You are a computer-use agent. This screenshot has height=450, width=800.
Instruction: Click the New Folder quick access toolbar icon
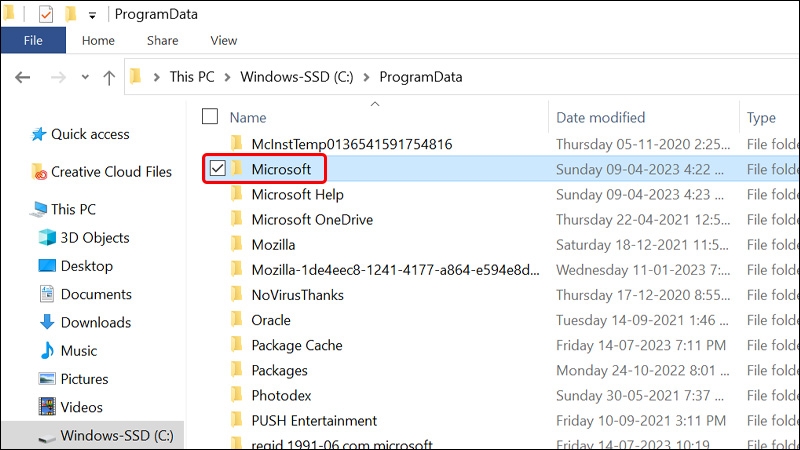click(70, 14)
